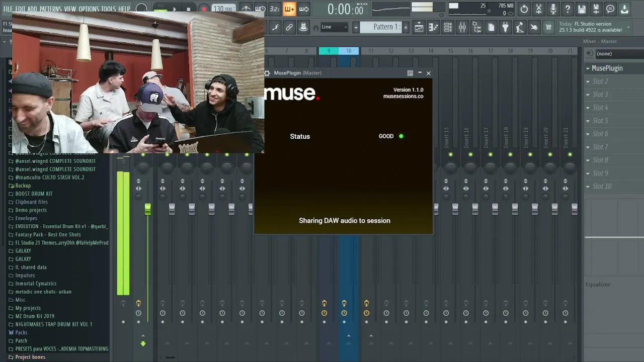
Task: Click the export render icon beside save
Action: [x=596, y=9]
